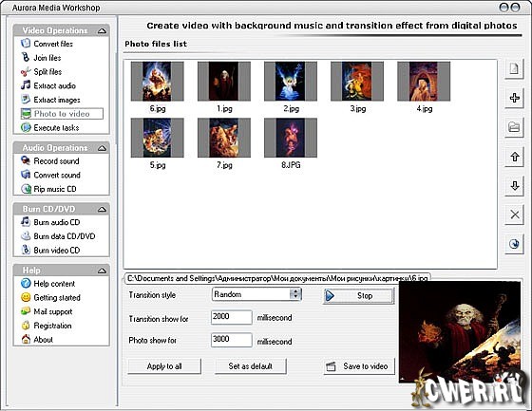Choose Split files scissors item
532x411 pixels.
click(x=42, y=72)
